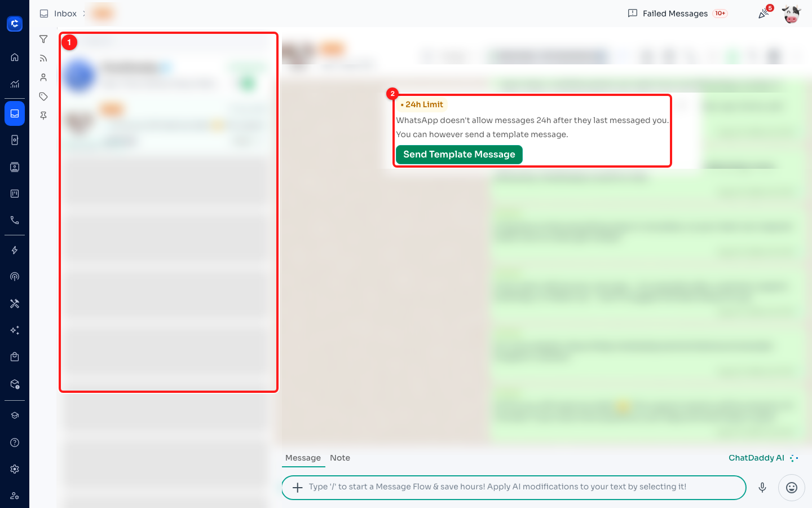Click the plus attachment icon
The height and width of the screenshot is (508, 812).
click(x=298, y=487)
